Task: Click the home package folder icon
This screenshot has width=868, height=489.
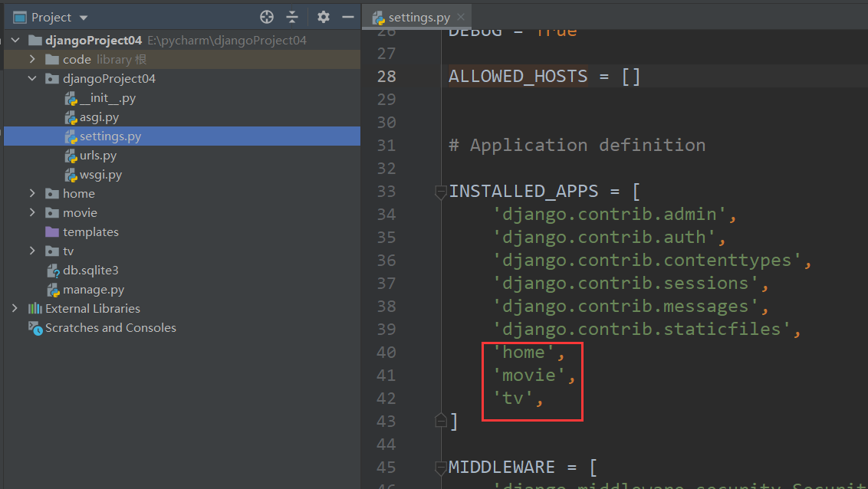Action: pos(52,194)
